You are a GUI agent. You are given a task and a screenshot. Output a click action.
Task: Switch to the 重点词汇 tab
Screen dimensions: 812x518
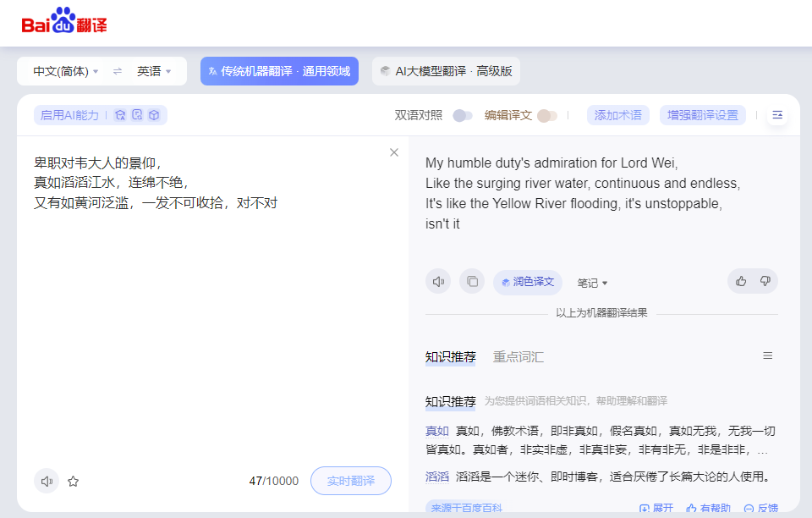[x=518, y=357]
